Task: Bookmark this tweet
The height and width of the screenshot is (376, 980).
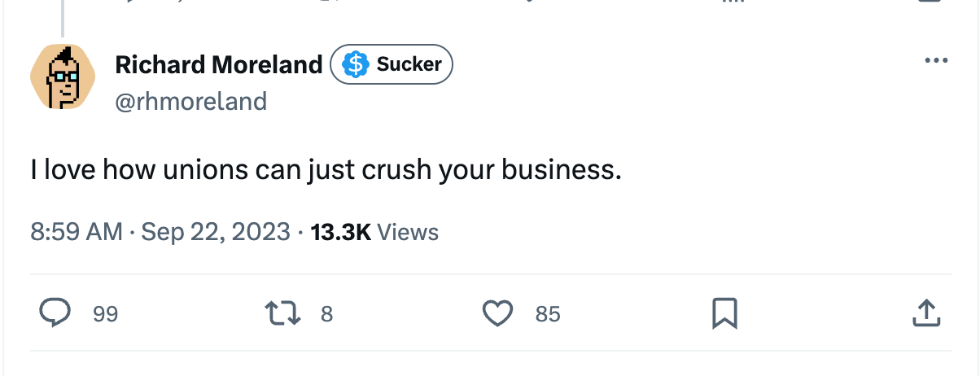Action: pos(724,313)
